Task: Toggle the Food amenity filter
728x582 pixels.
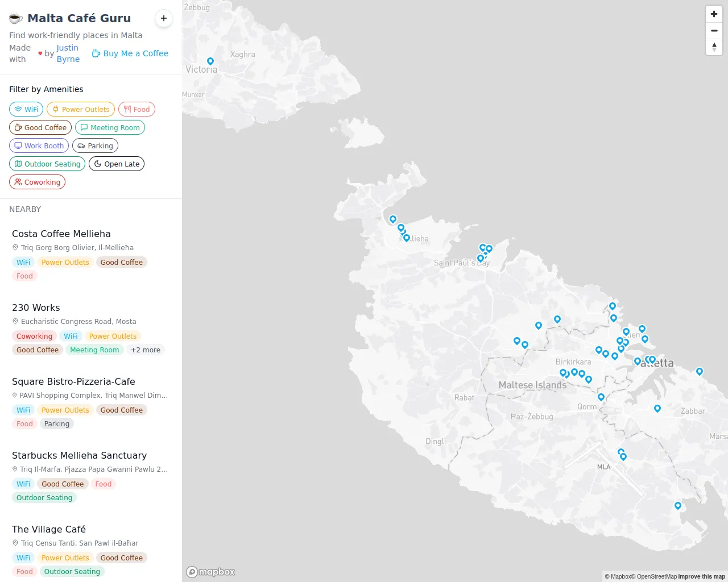Action: 136,109
